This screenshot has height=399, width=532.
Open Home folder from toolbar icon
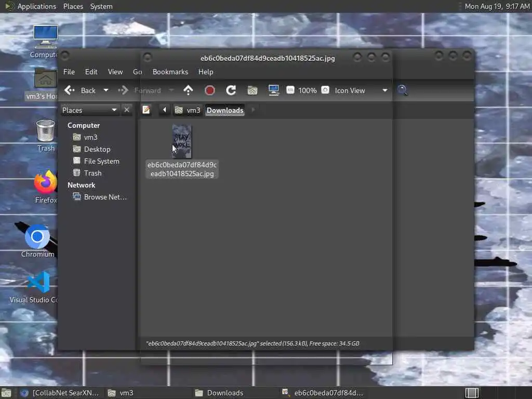252,90
